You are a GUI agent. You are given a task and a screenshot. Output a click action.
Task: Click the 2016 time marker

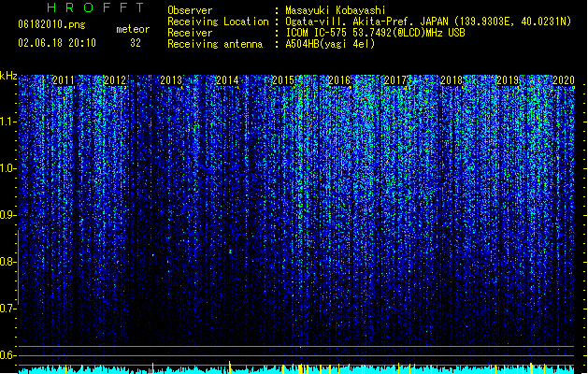click(339, 80)
